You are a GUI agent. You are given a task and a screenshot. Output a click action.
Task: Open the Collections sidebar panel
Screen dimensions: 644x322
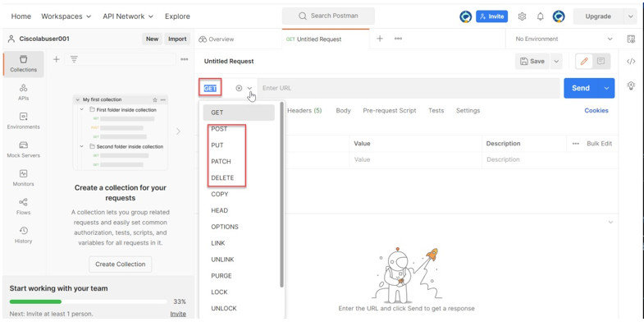pos(24,64)
